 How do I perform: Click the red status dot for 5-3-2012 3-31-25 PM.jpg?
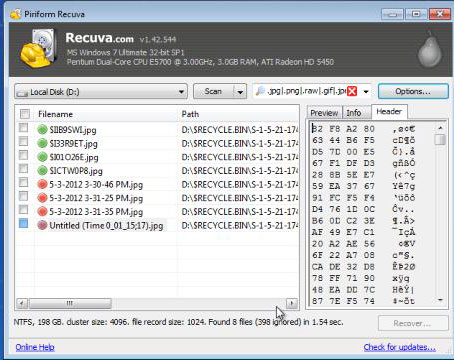click(42, 198)
